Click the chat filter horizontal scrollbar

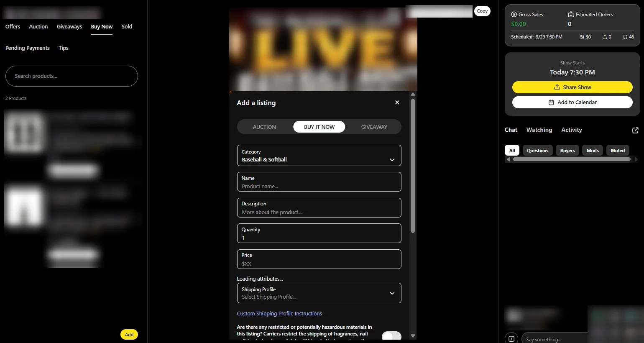(571, 159)
